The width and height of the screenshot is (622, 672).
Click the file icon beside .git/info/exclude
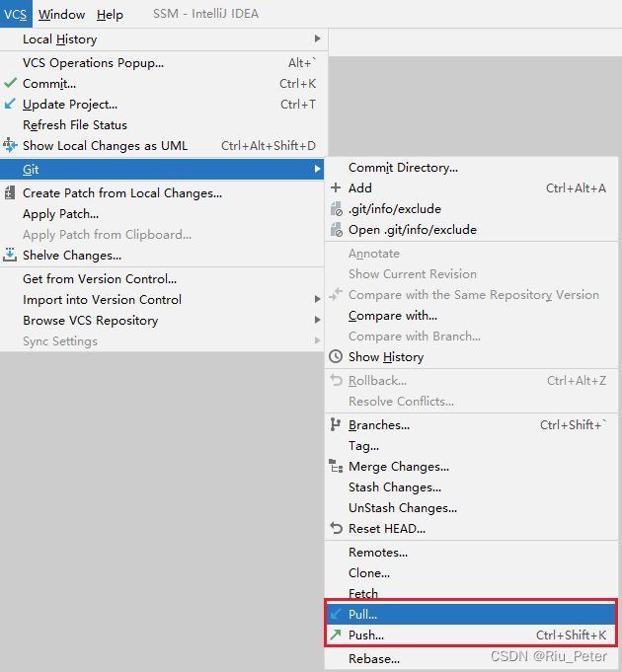point(336,209)
